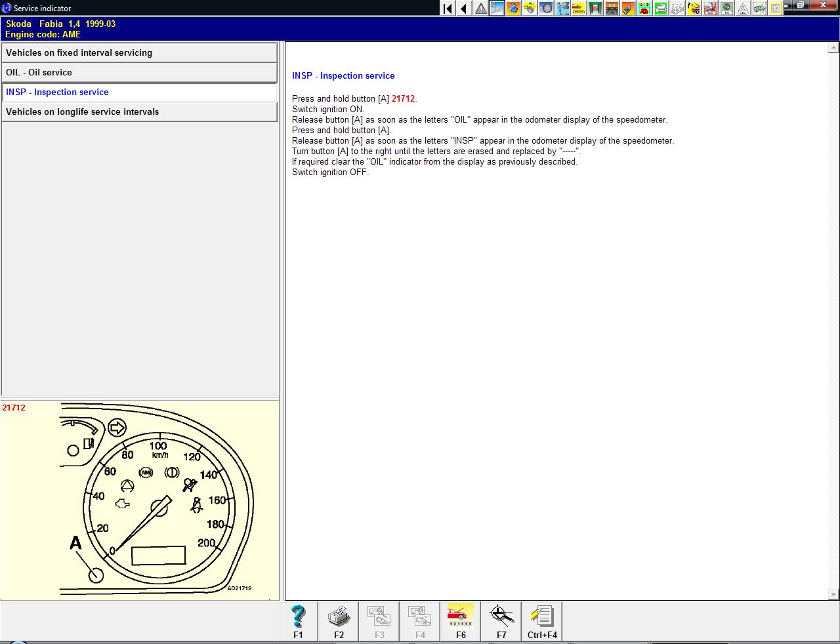Click the warning triangle toolbar icon
Image resolution: width=840 pixels, height=644 pixels.
(481, 9)
